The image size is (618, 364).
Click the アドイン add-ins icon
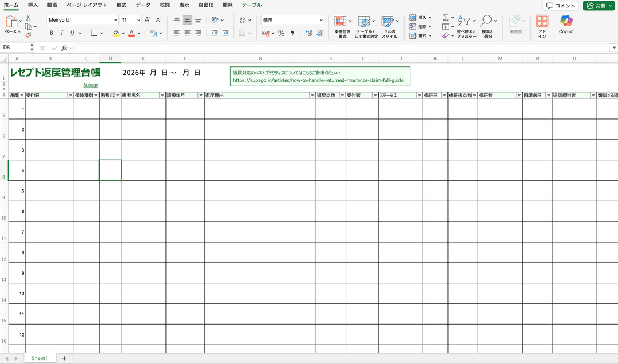coord(542,24)
